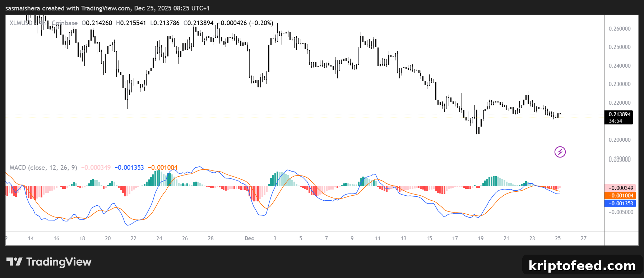Screen dimensions: 644x278
Task: Click the 0.200000 price axis label
Action: coord(620,140)
